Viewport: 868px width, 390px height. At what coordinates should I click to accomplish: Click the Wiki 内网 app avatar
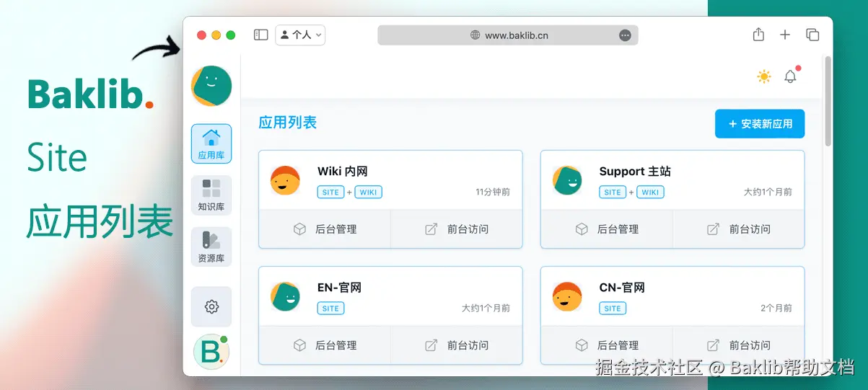click(x=285, y=180)
